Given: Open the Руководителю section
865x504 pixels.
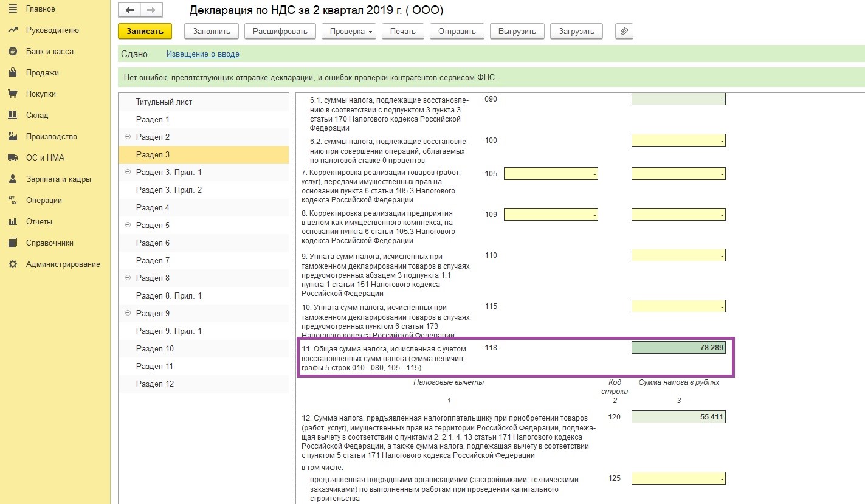Looking at the screenshot, I should click(52, 30).
